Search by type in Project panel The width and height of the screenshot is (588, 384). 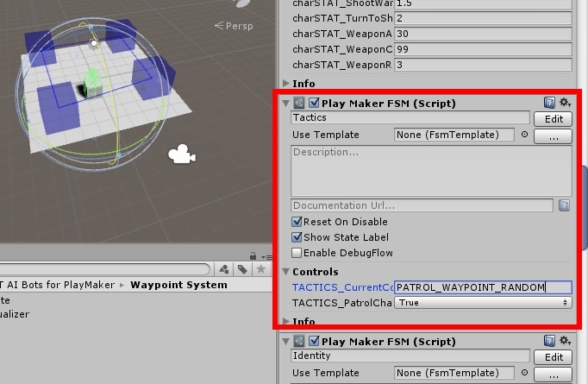224,269
